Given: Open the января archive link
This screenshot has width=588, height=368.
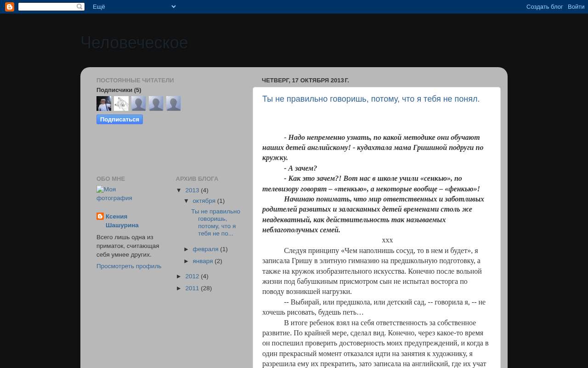Looking at the screenshot, I should 203,261.
